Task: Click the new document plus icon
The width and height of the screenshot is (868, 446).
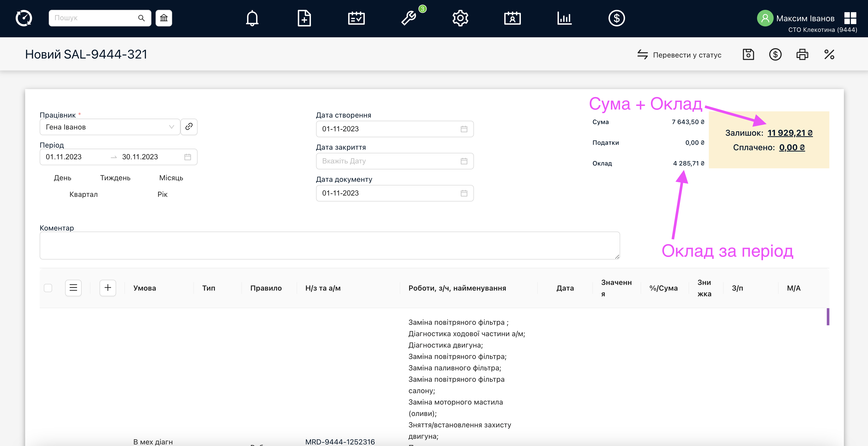Action: pyautogui.click(x=304, y=18)
